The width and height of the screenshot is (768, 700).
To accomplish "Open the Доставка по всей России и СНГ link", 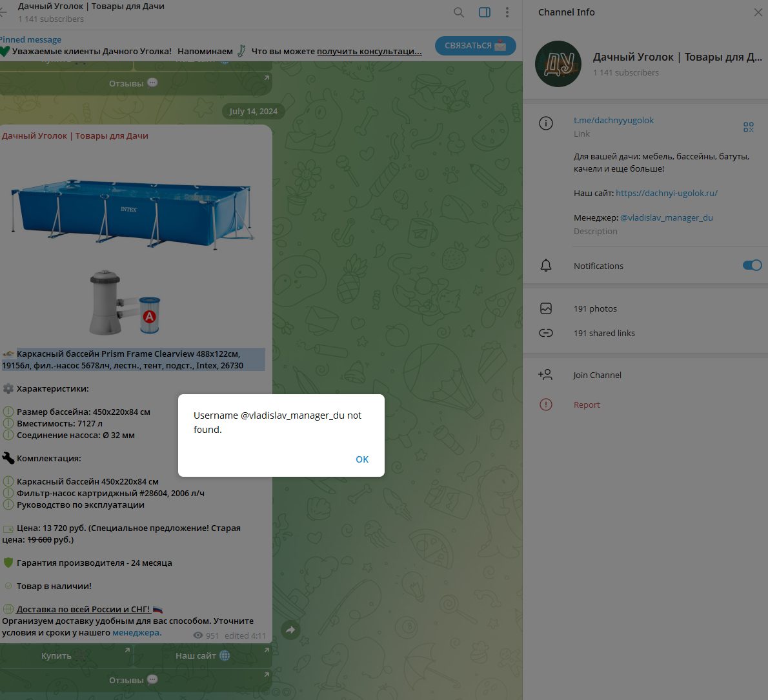I will (x=83, y=610).
